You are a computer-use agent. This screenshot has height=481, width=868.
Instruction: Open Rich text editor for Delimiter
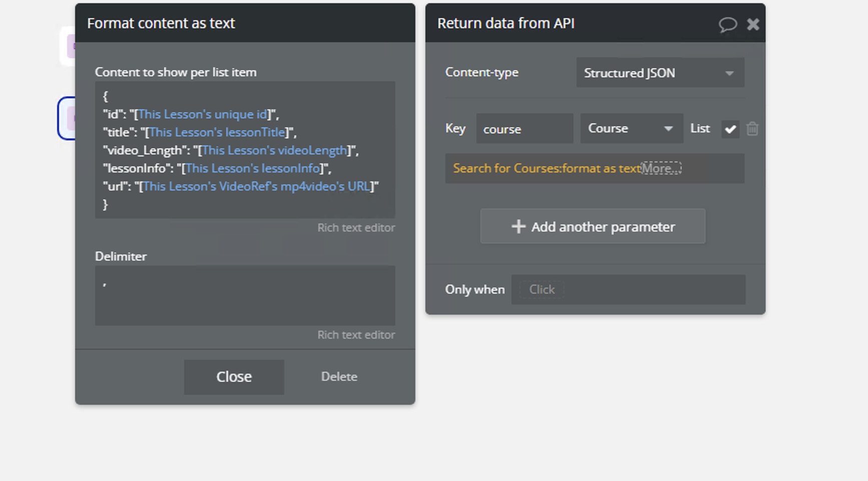click(x=356, y=335)
